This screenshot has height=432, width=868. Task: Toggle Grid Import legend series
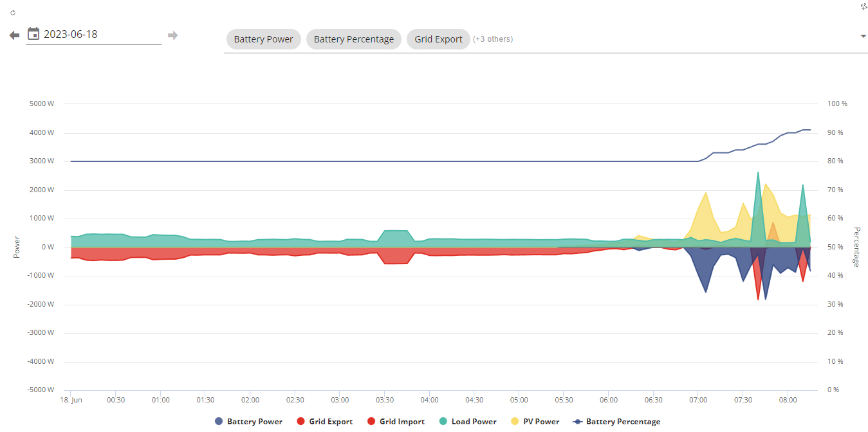(396, 422)
